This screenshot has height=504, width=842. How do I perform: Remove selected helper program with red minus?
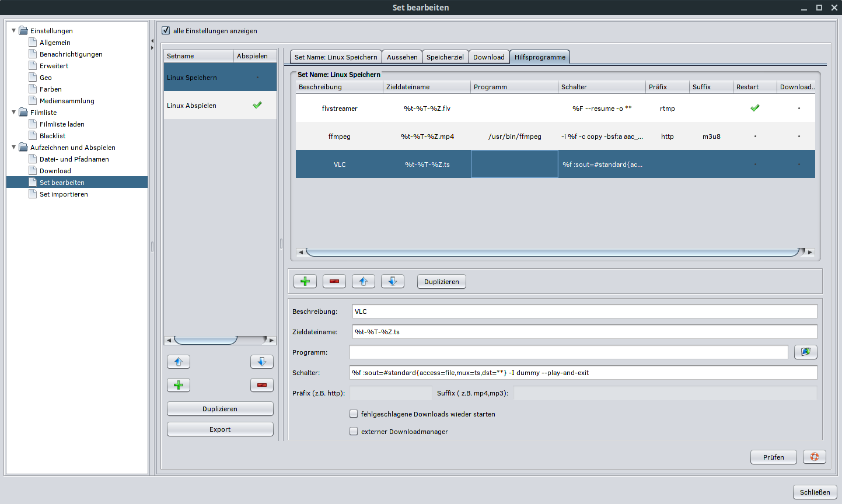click(x=334, y=281)
